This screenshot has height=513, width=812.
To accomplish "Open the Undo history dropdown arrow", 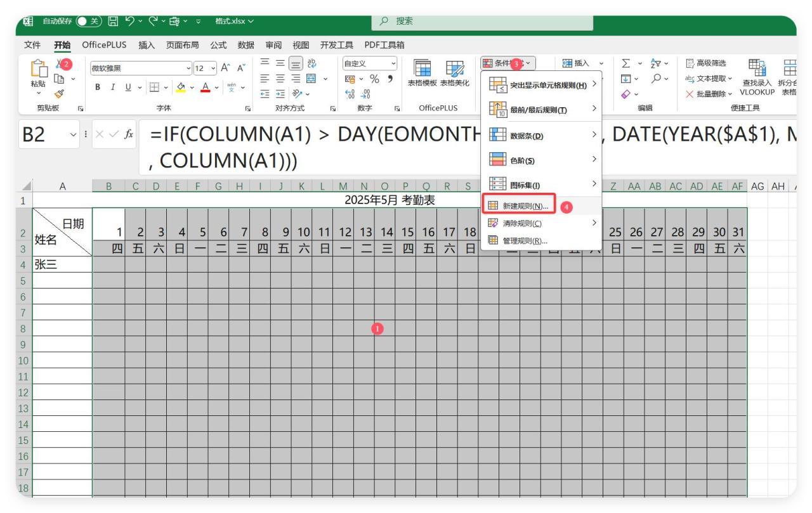I will [140, 21].
